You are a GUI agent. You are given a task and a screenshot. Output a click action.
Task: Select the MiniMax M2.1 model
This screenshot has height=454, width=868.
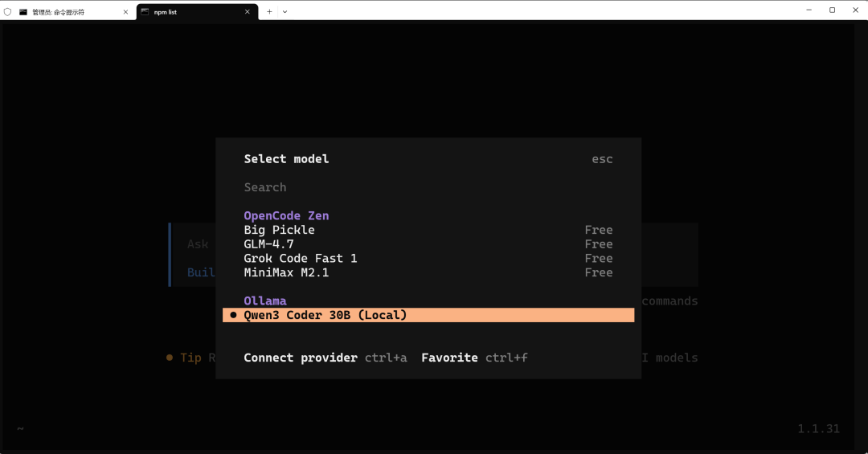(286, 272)
